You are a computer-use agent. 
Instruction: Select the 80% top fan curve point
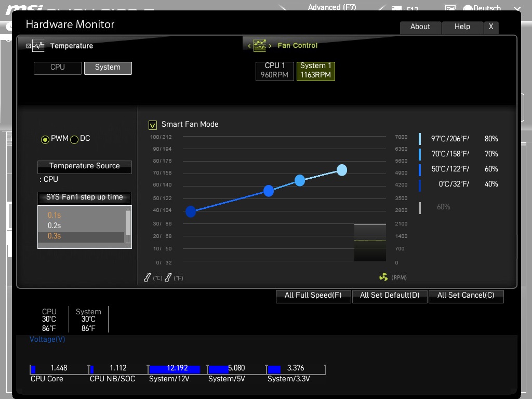click(342, 170)
